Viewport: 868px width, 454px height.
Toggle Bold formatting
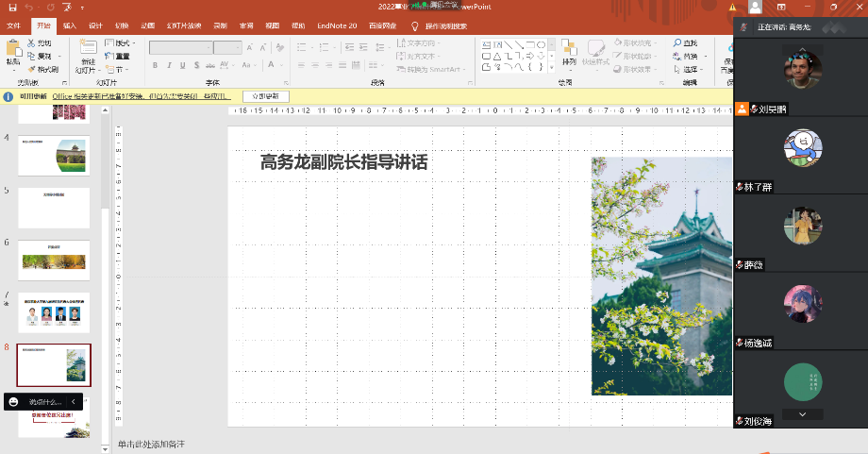click(x=155, y=65)
